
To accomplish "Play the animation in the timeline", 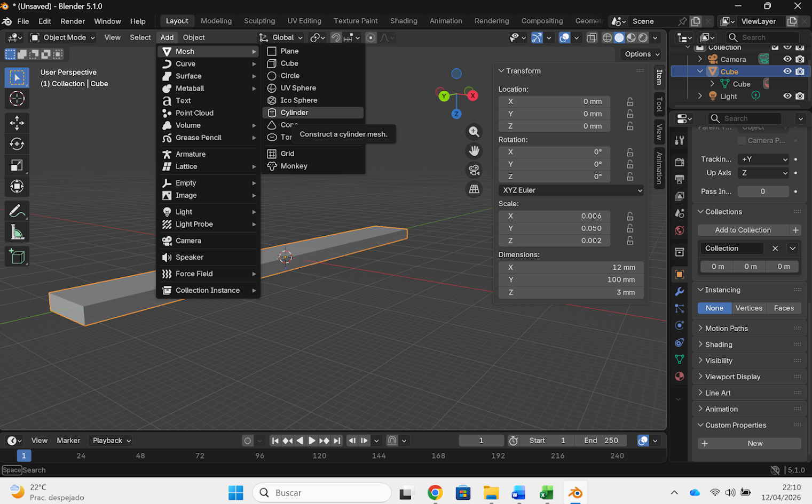I will pos(312,441).
